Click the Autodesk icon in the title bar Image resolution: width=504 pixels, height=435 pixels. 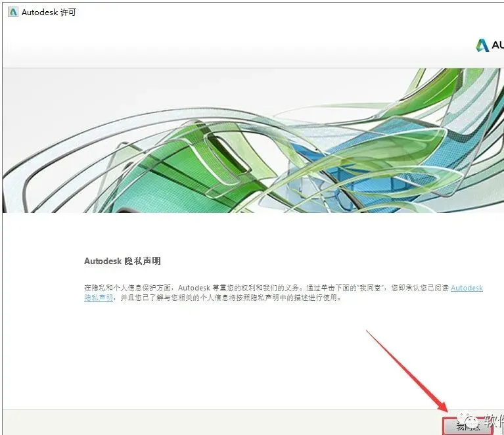(13, 12)
